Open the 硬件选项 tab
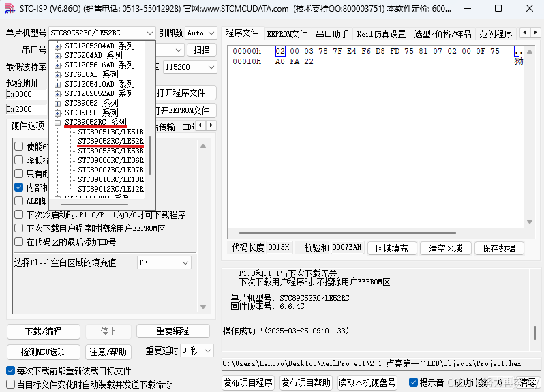The width and height of the screenshot is (544, 392). point(28,125)
